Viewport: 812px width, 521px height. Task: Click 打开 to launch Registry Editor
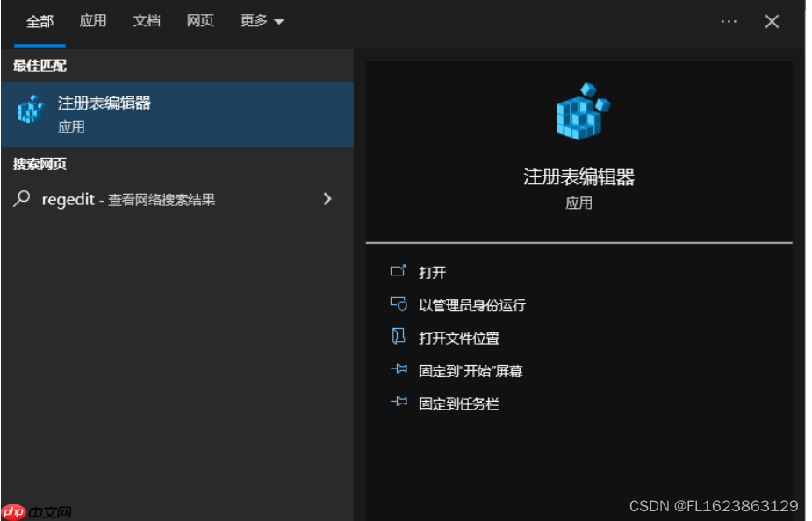pyautogui.click(x=430, y=272)
